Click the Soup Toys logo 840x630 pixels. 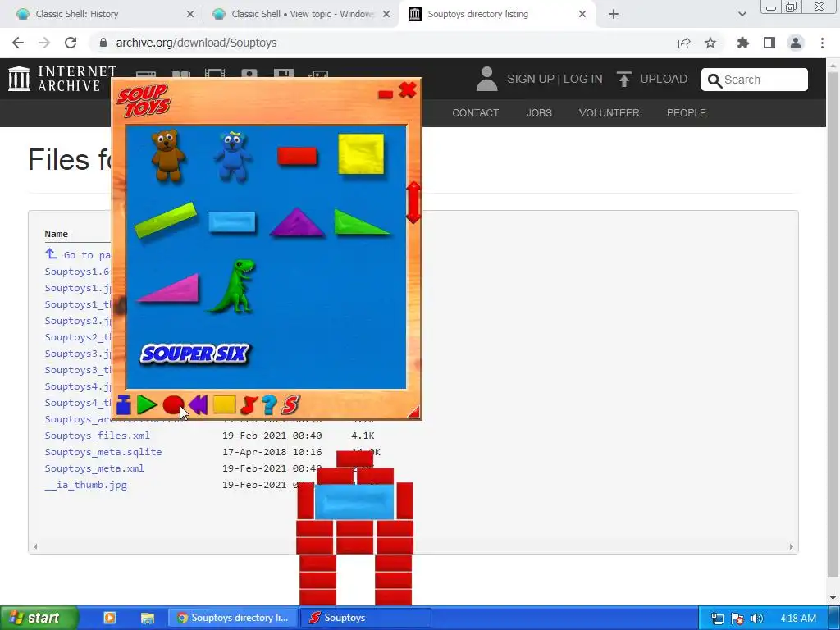[x=144, y=100]
